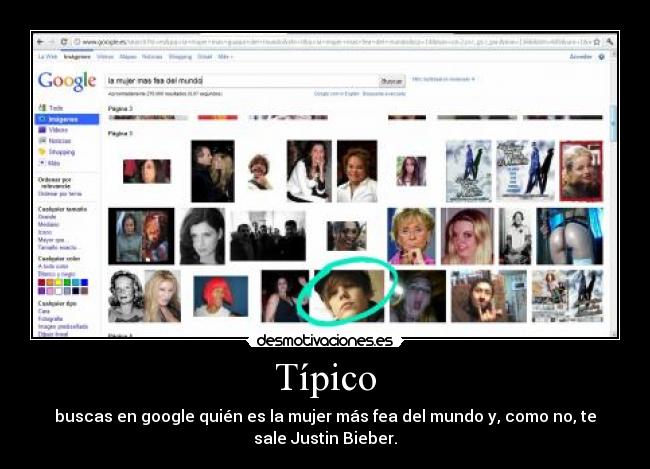Open the Más dropdown in top bar
Screen dimensions: 650x469
tap(226, 57)
